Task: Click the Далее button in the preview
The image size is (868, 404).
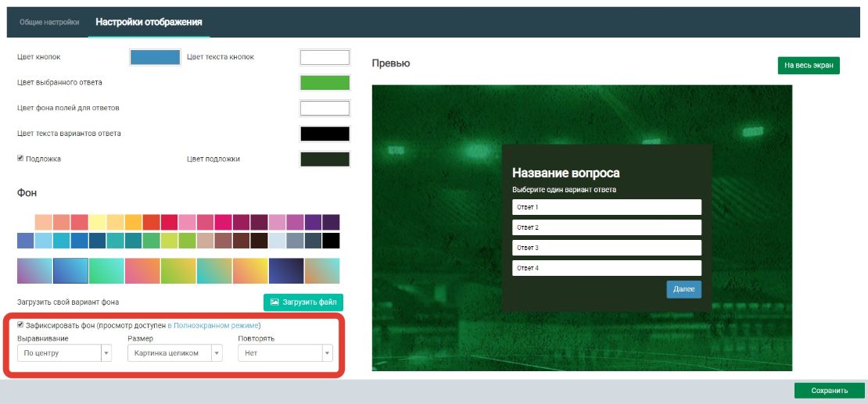Action: 683,289
